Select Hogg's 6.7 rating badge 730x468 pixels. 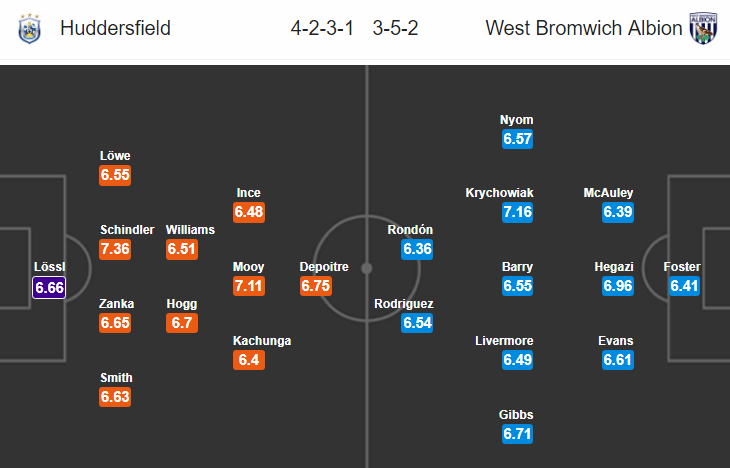[182, 323]
